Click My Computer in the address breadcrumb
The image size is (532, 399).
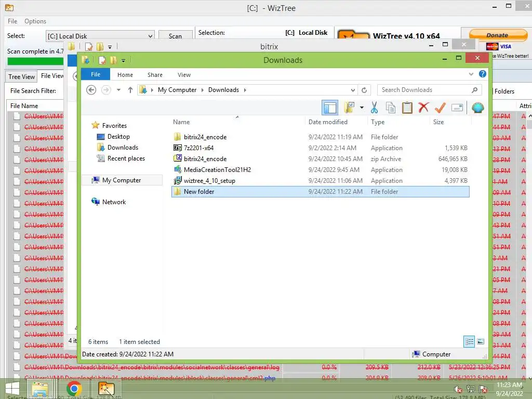(177, 90)
